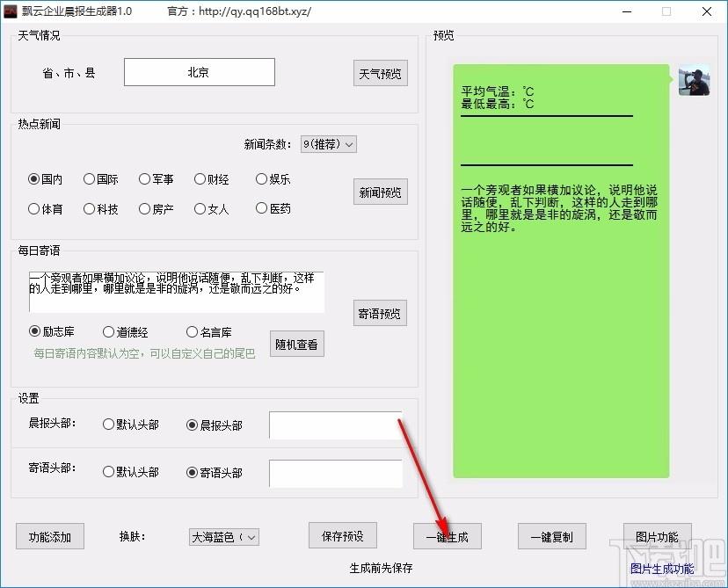Close the application window
Screen dimensions: 728x588
pos(707,11)
